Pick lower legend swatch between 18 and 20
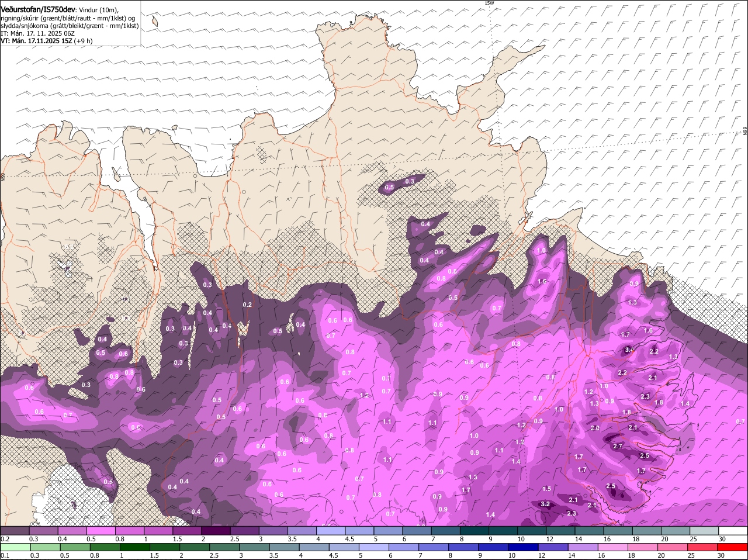Viewport: 748px width, 560px height. pyautogui.click(x=644, y=547)
